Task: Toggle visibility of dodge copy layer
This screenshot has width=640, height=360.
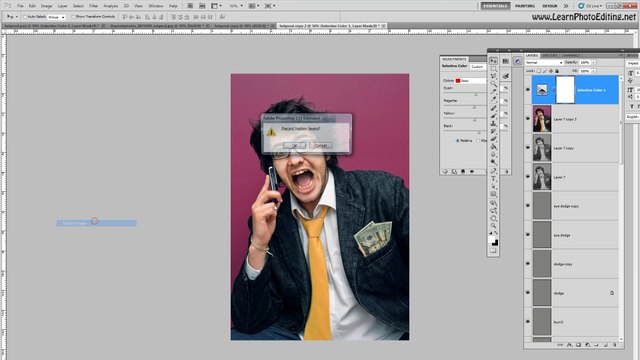Action: click(528, 264)
